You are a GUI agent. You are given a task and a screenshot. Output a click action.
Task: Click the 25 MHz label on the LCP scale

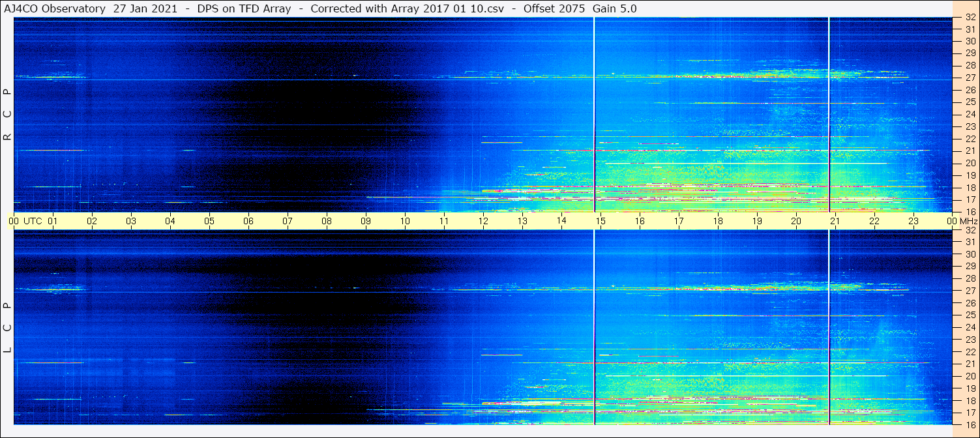(x=970, y=315)
